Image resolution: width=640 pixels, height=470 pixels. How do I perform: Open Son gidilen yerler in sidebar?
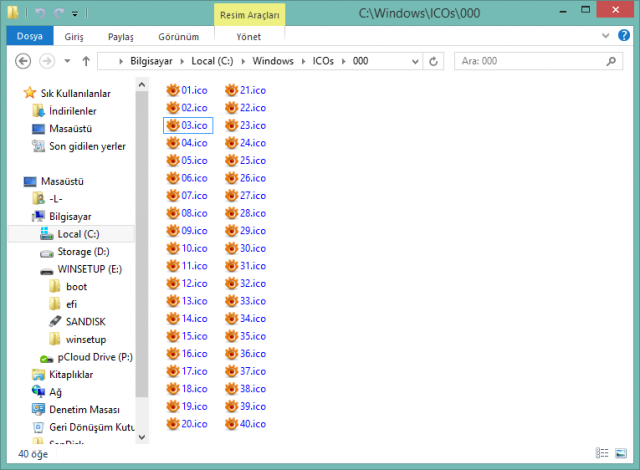87,146
